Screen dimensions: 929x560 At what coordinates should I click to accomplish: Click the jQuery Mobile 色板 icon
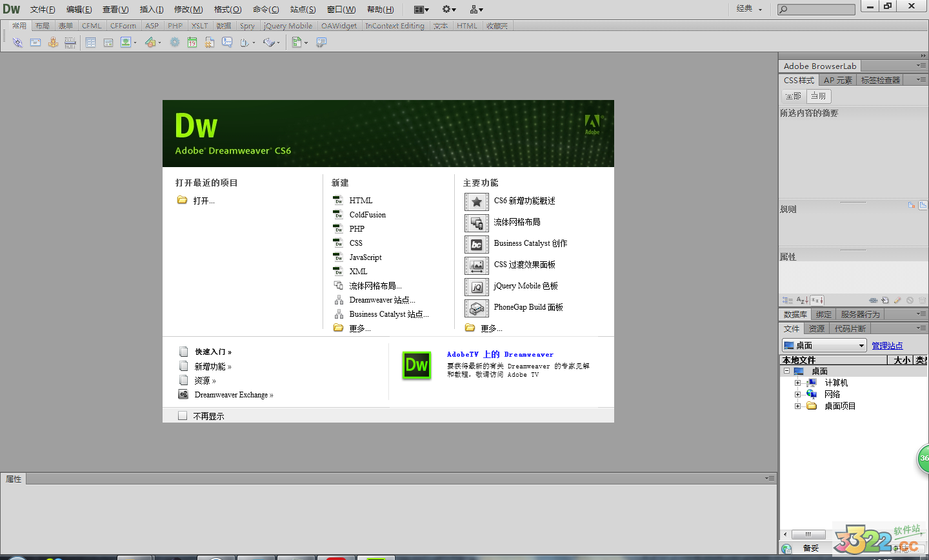pyautogui.click(x=476, y=287)
